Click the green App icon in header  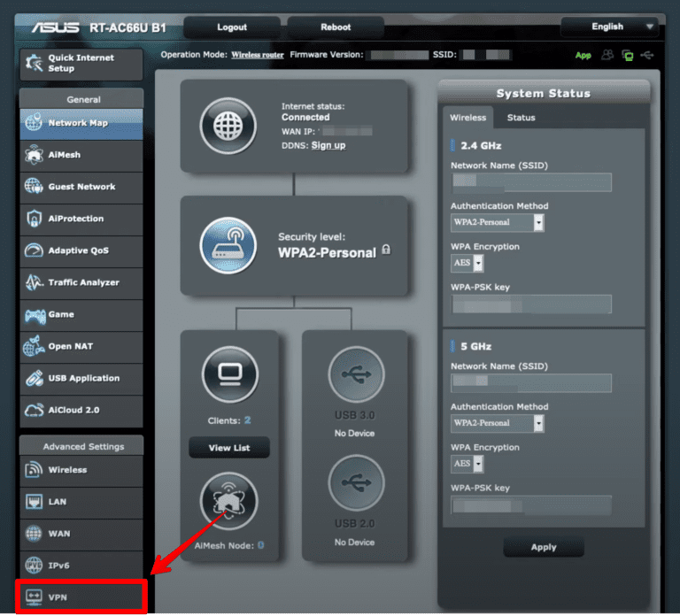coord(583,55)
